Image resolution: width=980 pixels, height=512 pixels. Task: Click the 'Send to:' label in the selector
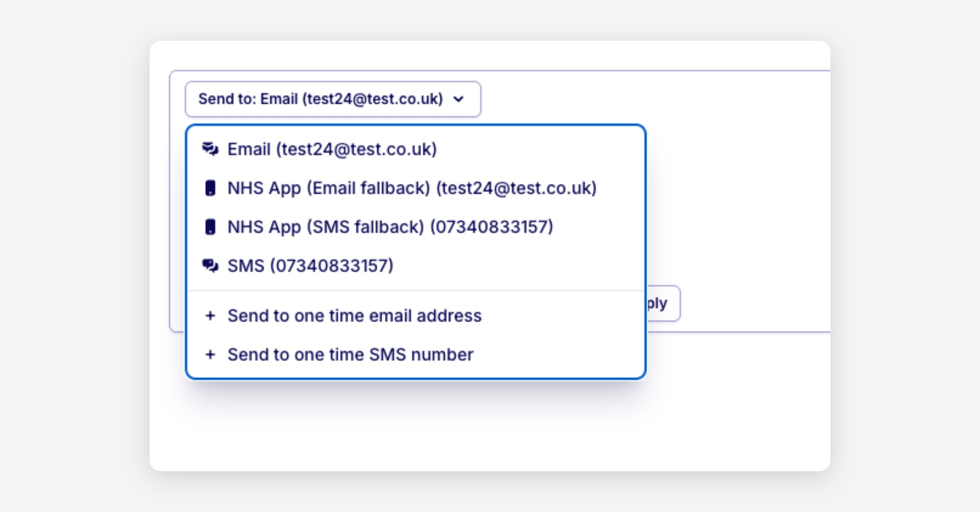(x=227, y=99)
